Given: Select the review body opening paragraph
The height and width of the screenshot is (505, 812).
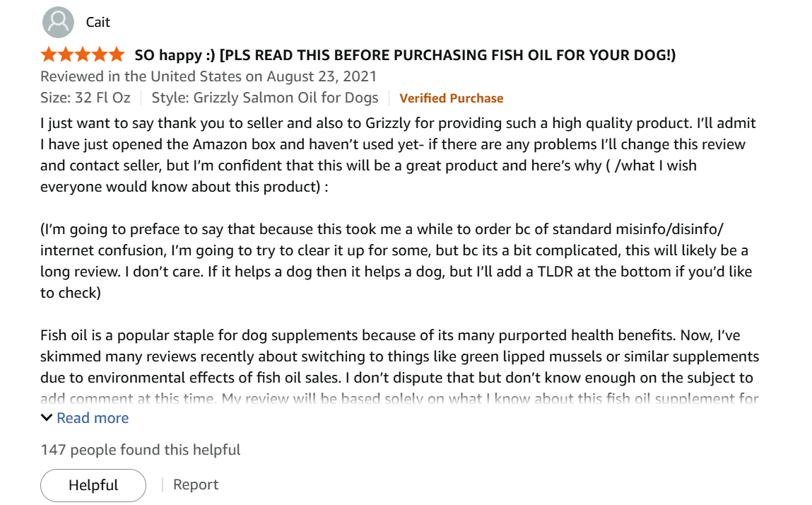Looking at the screenshot, I should point(396,154).
